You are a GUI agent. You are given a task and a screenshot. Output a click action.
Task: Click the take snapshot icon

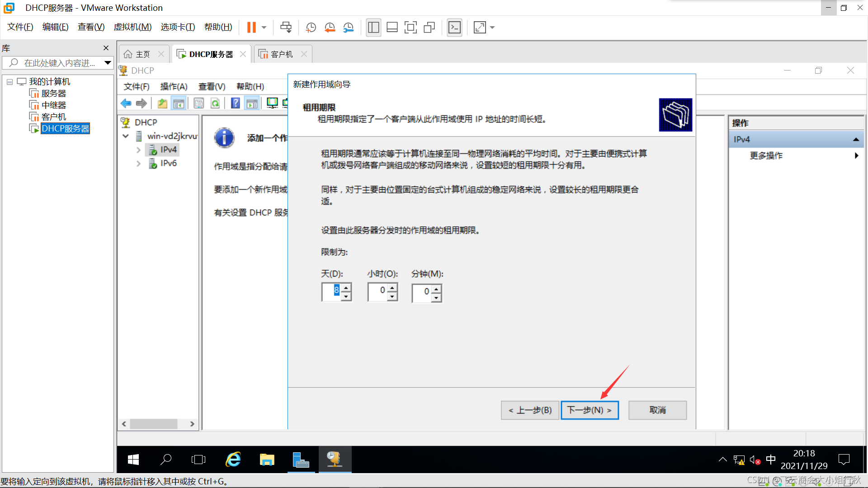[x=311, y=28]
